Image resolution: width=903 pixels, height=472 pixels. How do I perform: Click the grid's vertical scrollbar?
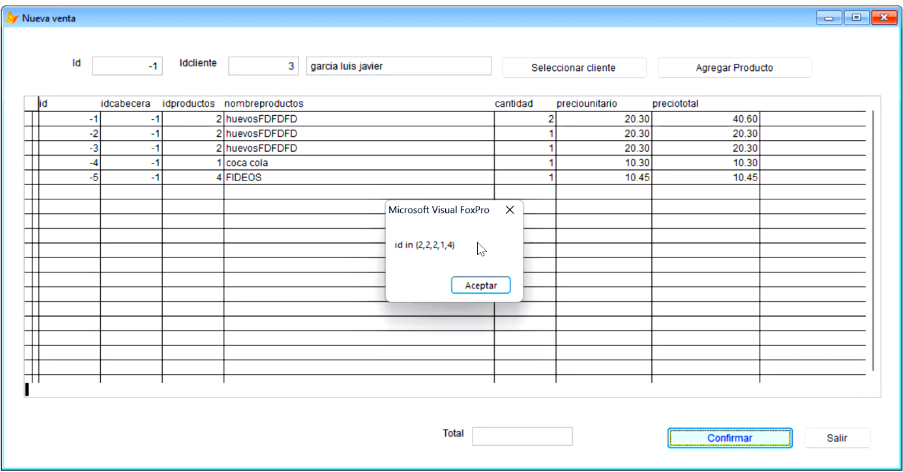coord(873,240)
